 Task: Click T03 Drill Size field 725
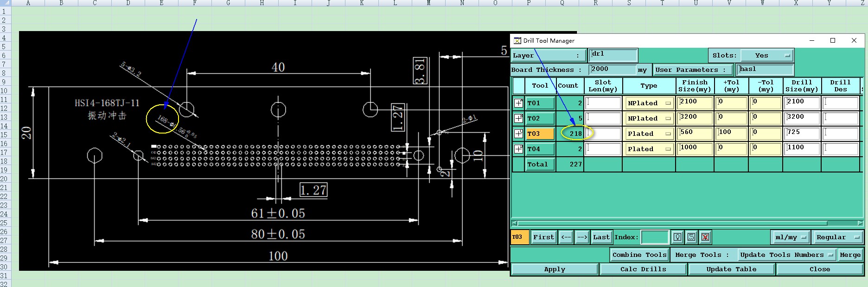tap(802, 134)
